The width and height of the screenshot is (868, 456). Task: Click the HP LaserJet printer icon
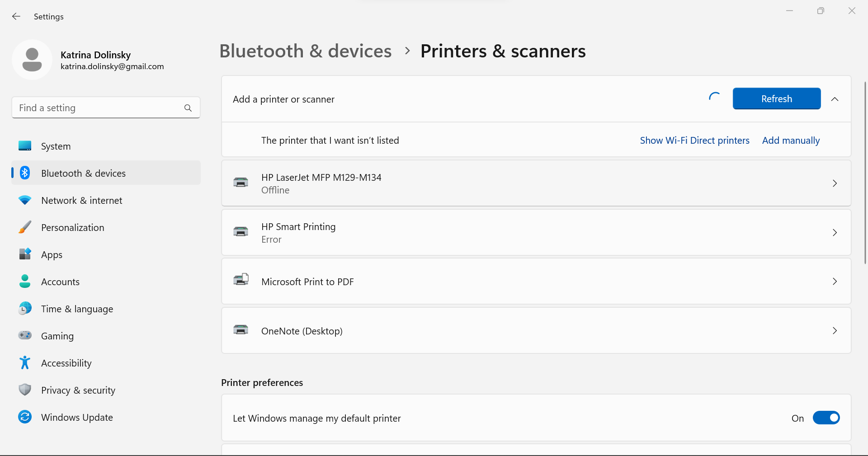[241, 183]
